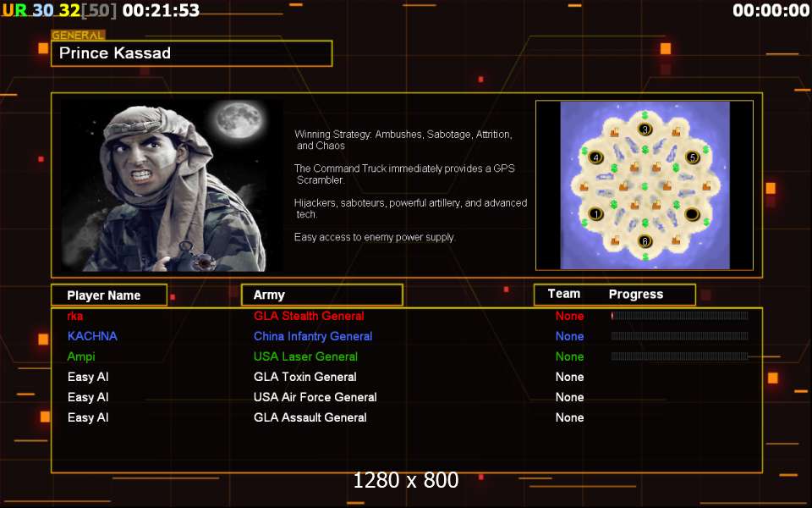Select the Army column header
This screenshot has height=508, width=812.
point(322,295)
